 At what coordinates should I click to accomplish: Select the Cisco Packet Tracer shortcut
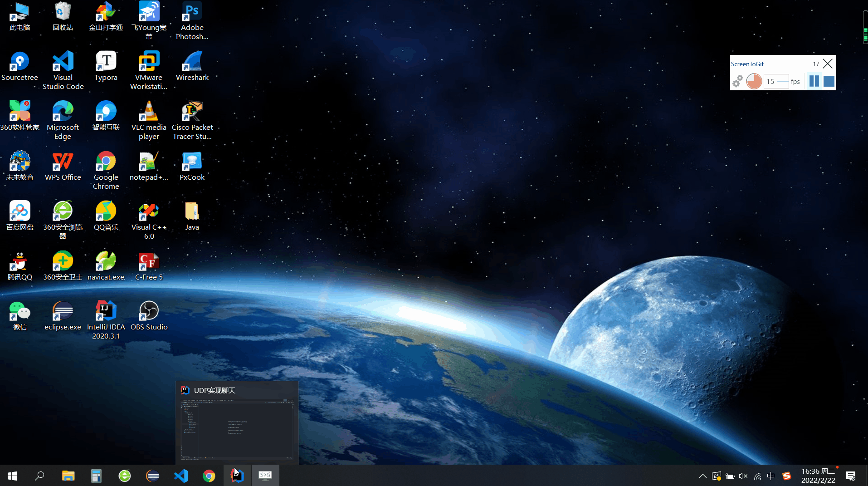(x=192, y=120)
